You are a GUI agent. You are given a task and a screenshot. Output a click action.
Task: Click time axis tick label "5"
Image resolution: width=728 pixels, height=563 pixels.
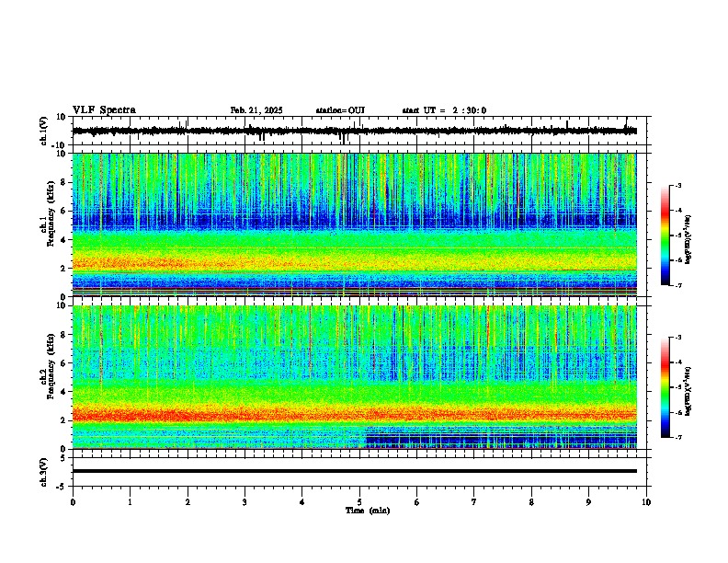point(359,502)
